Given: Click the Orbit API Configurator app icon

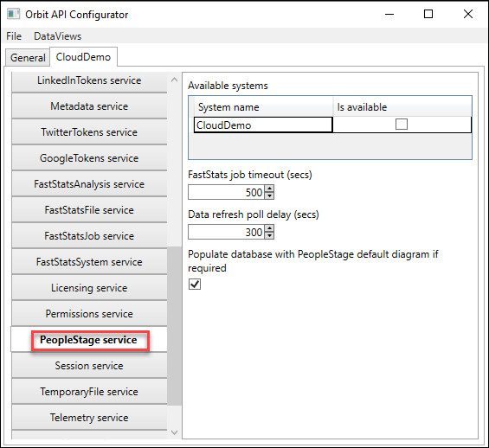Looking at the screenshot, I should [x=13, y=14].
